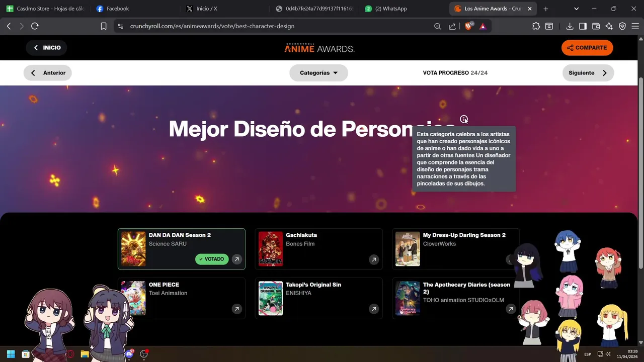
Task: Open OBS Studio from taskbar
Action: tap(144, 354)
